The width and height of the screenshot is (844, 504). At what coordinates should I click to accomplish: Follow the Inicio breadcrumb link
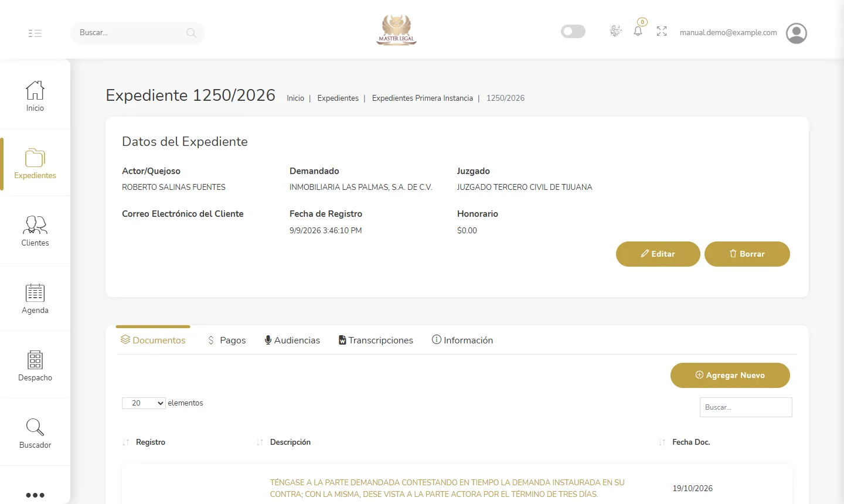(295, 98)
